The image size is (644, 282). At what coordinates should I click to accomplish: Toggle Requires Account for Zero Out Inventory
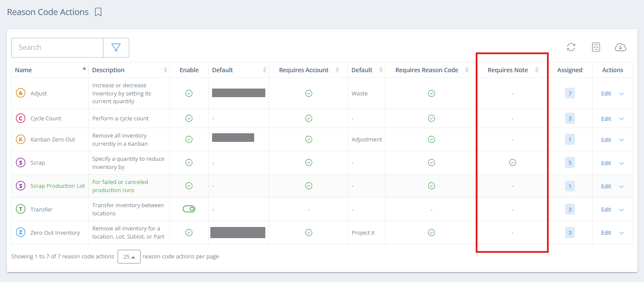(308, 233)
